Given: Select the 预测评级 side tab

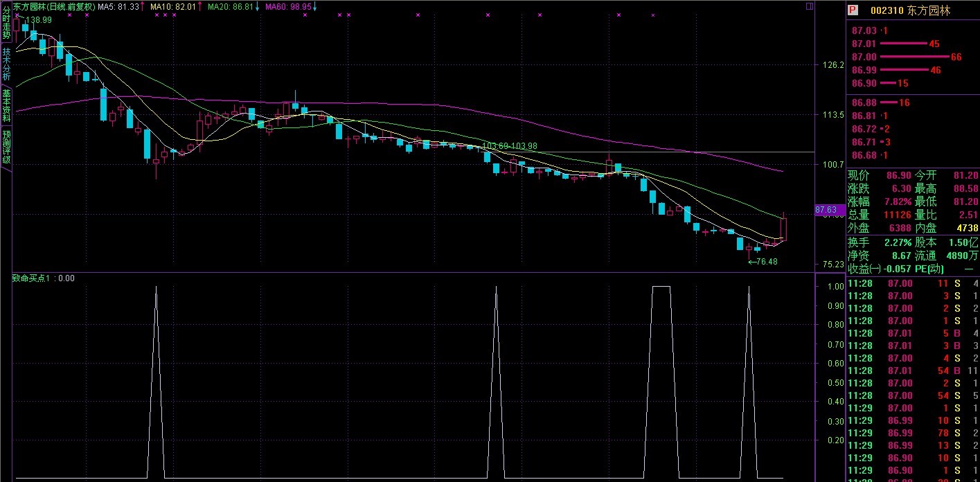Looking at the screenshot, I should [x=6, y=146].
